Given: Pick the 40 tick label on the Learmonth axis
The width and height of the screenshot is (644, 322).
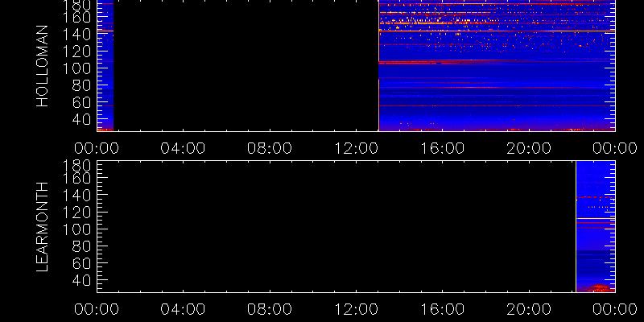Looking at the screenshot, I should coord(81,280).
